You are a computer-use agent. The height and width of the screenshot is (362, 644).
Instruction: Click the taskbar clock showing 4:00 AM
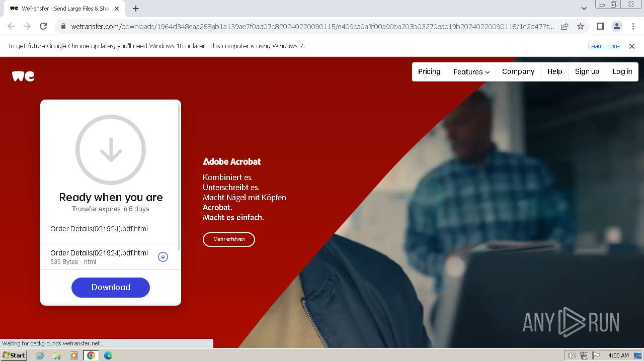(618, 355)
